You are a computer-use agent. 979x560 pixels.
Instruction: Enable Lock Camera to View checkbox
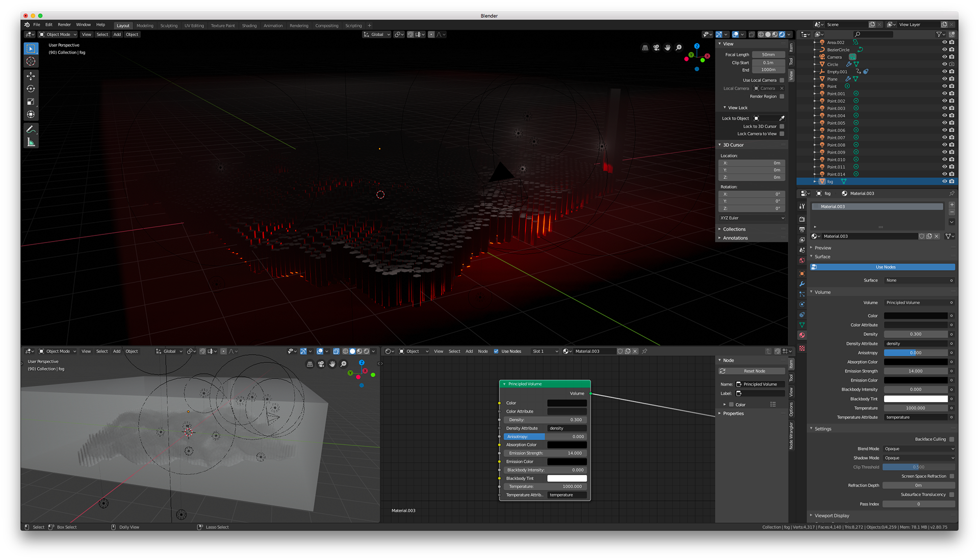click(782, 134)
